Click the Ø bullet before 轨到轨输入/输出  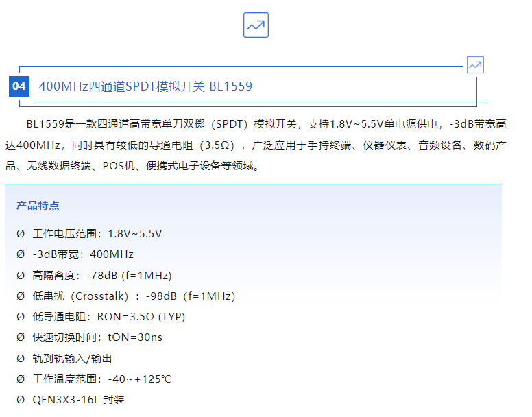tap(21, 358)
